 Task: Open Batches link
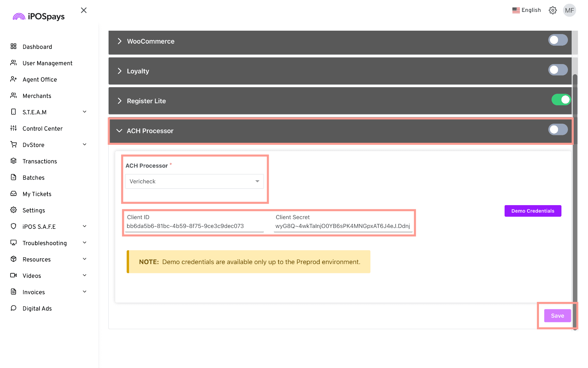point(33,178)
